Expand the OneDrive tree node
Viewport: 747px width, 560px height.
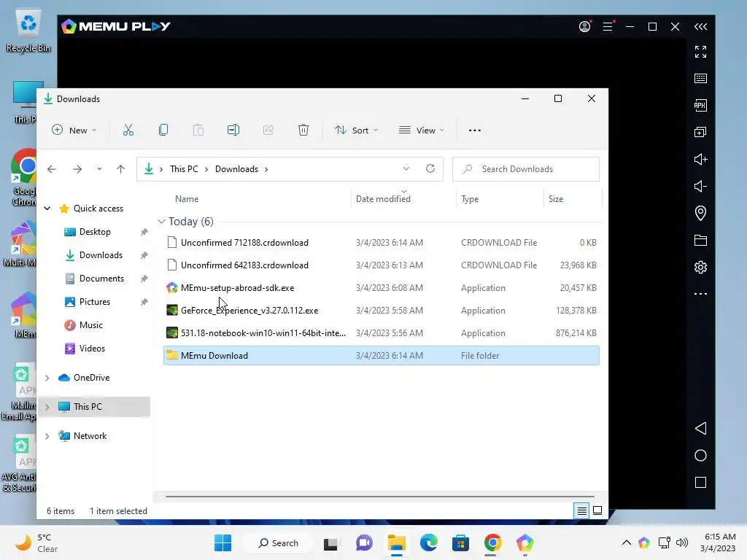click(x=47, y=378)
